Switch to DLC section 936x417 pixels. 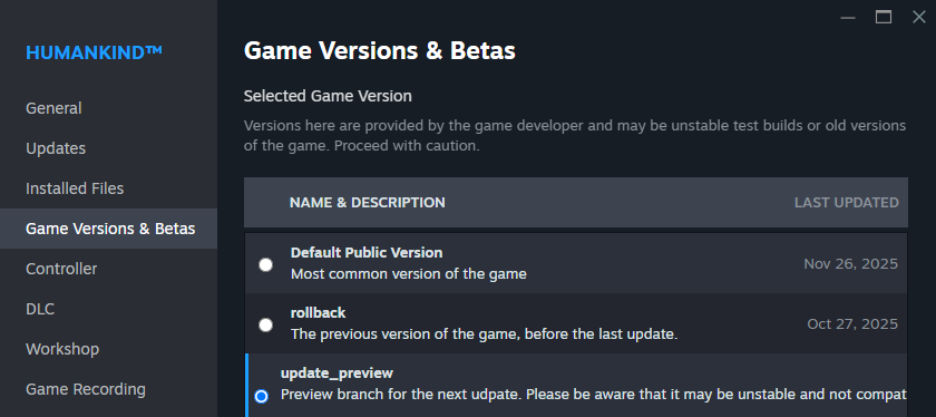[40, 309]
